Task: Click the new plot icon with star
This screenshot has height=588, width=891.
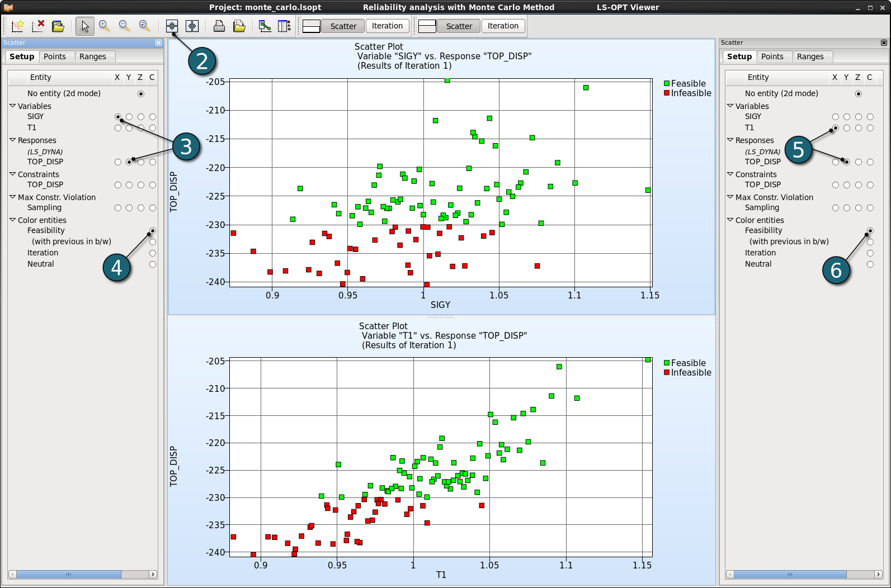Action: (17, 26)
